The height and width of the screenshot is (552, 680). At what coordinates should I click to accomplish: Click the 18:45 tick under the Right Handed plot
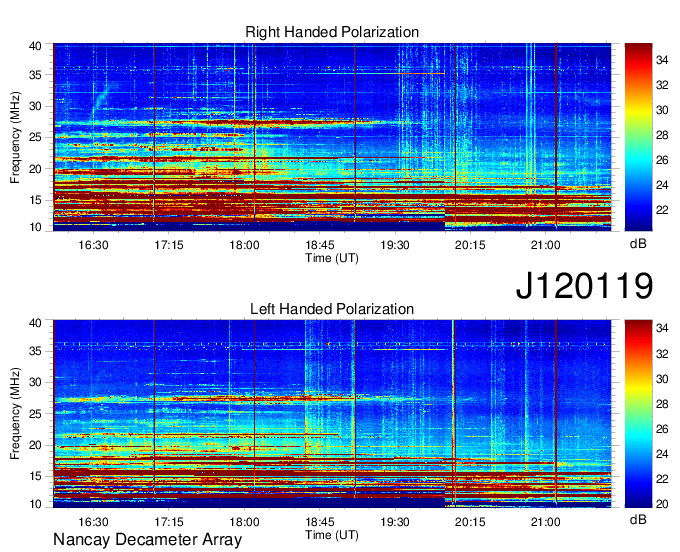(320, 245)
